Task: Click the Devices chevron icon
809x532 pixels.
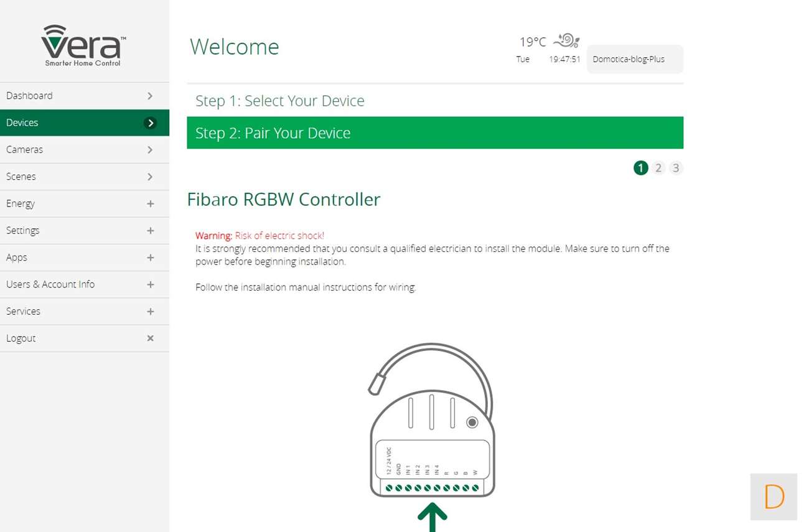Action: 150,123
